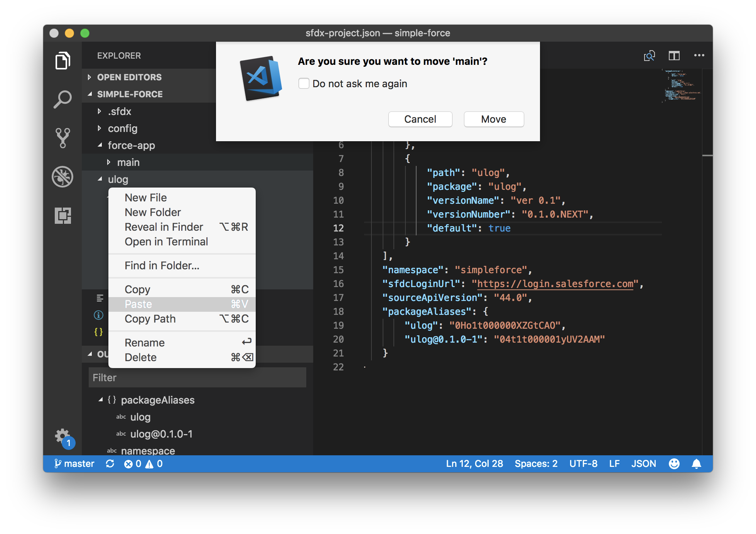Image resolution: width=756 pixels, height=534 pixels.
Task: Open editor search icon in title bar
Action: coord(650,56)
